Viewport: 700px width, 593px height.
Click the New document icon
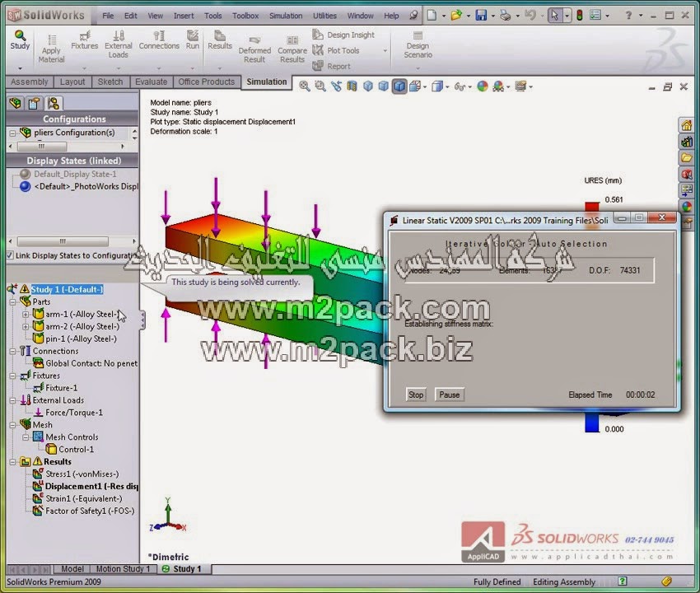[x=432, y=15]
